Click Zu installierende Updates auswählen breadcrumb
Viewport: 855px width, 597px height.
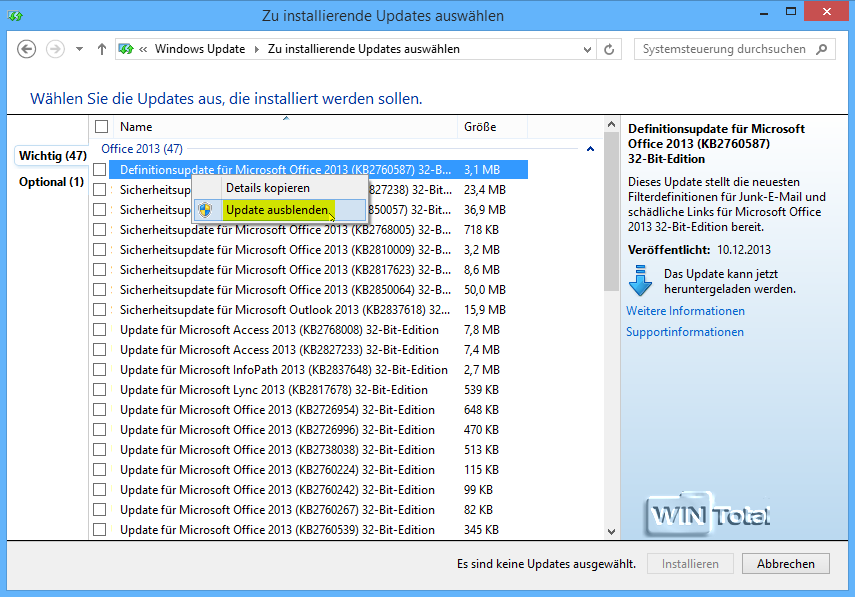coord(364,49)
